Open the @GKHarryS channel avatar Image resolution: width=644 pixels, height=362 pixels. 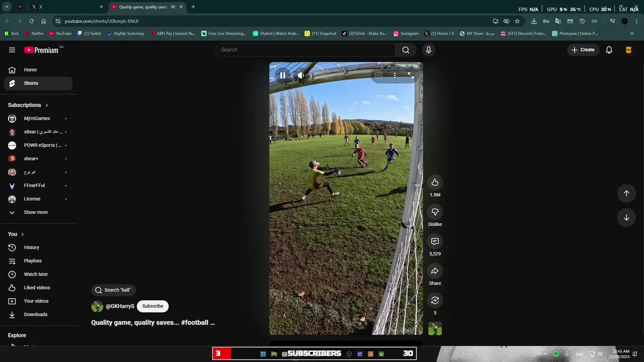coord(97,306)
